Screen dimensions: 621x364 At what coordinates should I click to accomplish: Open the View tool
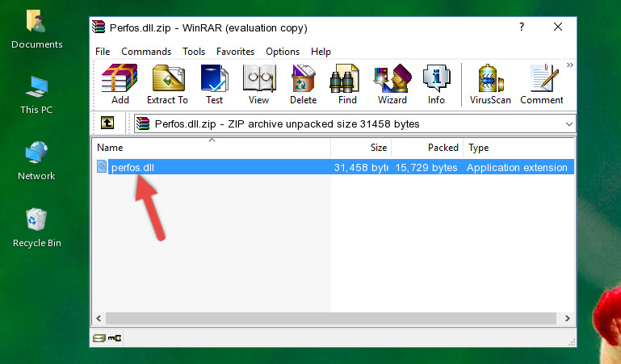[259, 84]
